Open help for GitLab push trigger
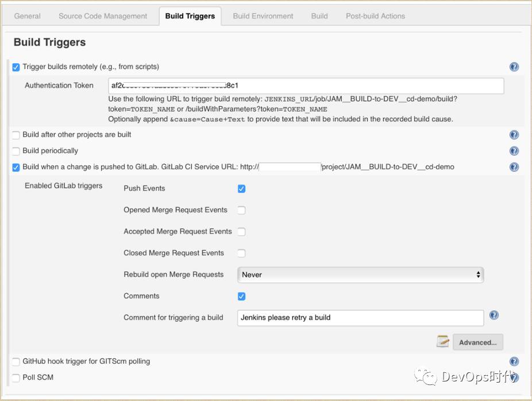Image resolution: width=532 pixels, height=401 pixels. pyautogui.click(x=514, y=167)
